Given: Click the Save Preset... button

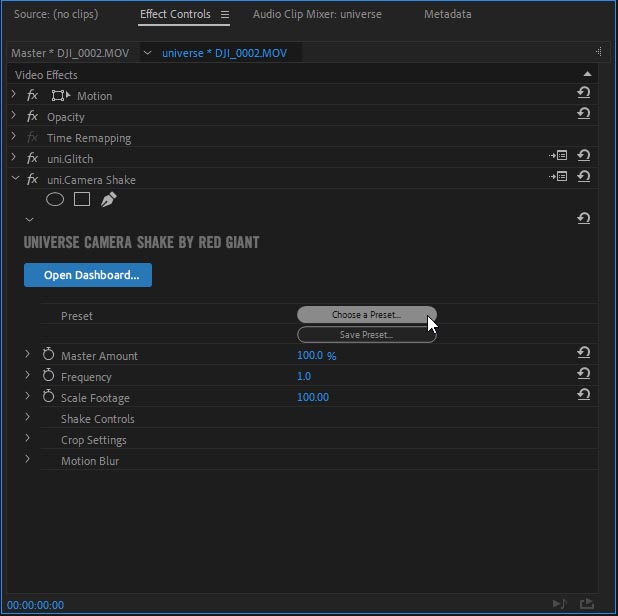Looking at the screenshot, I should click(x=367, y=335).
